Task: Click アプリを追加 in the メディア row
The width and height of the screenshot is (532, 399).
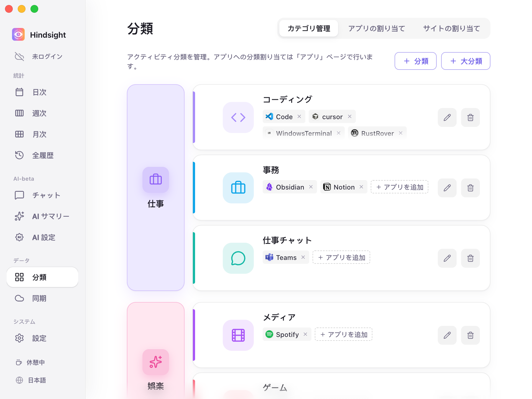Action: coord(344,334)
